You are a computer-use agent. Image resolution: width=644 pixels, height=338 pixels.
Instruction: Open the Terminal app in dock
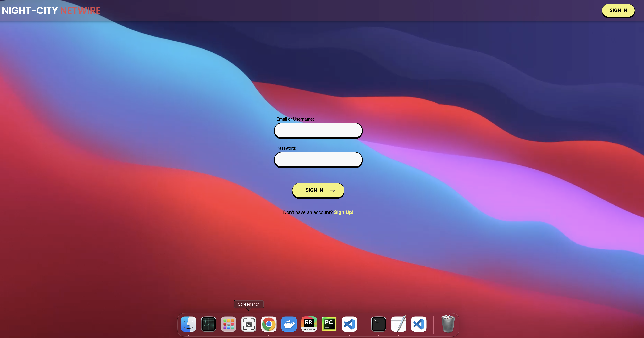coord(379,324)
